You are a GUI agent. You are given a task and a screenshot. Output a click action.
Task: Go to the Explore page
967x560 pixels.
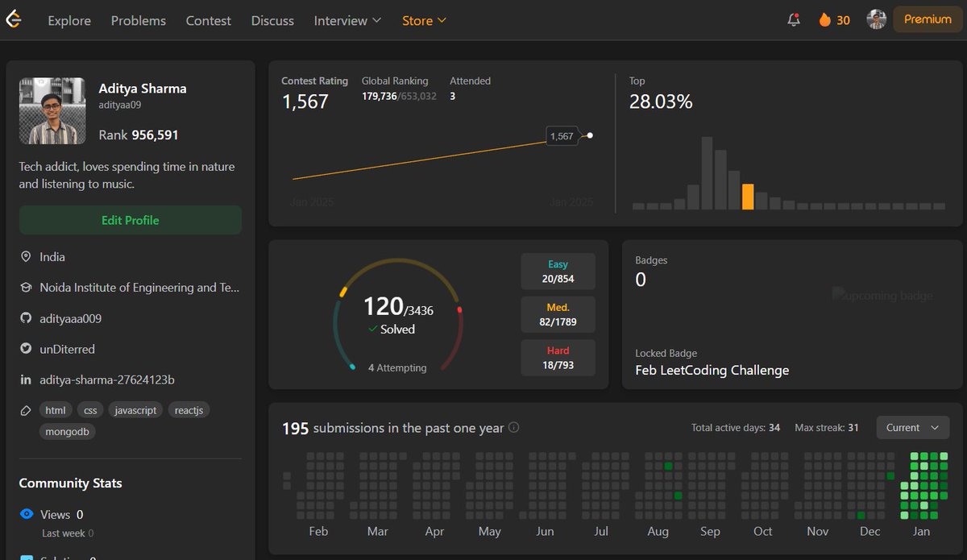pos(69,20)
